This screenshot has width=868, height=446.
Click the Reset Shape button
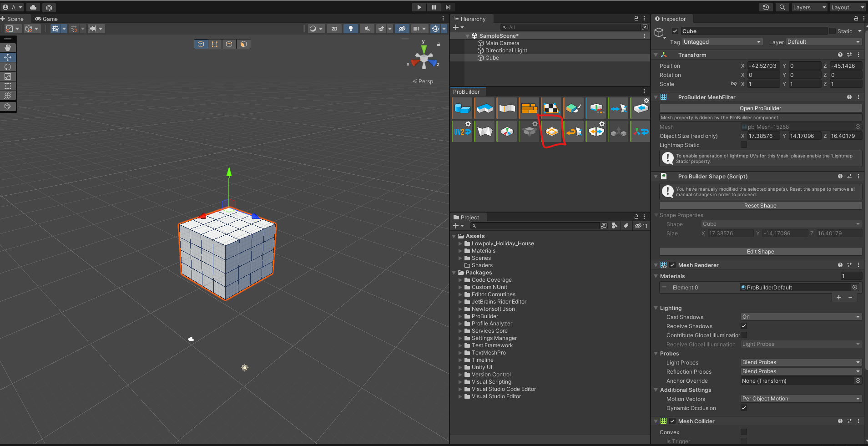pyautogui.click(x=760, y=206)
